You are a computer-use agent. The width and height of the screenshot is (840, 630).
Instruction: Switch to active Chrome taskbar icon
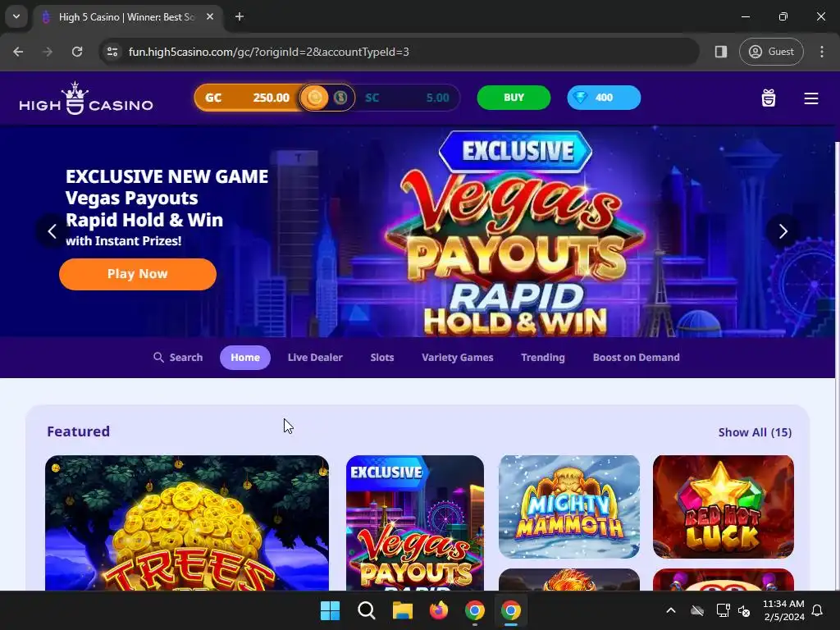coord(510,610)
